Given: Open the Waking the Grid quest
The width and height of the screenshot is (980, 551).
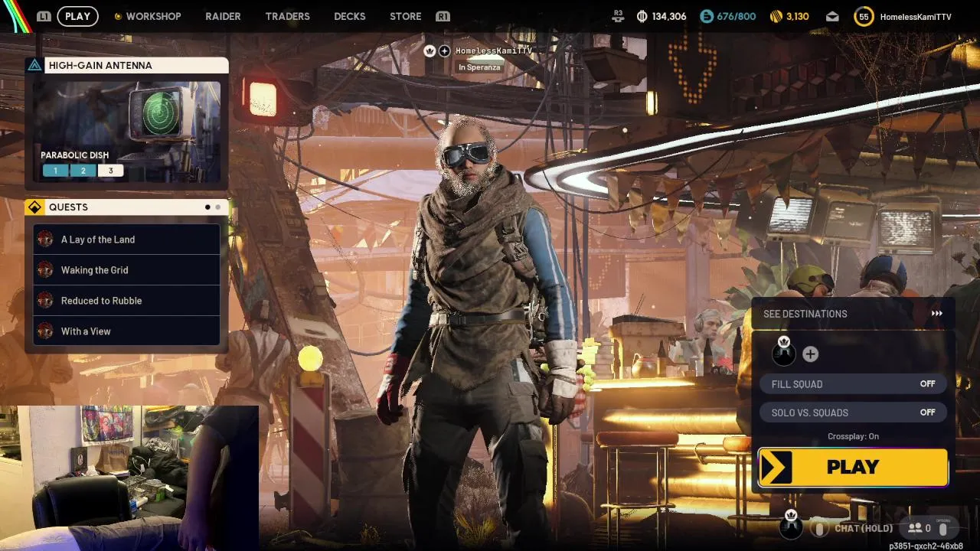Looking at the screenshot, I should tap(127, 270).
